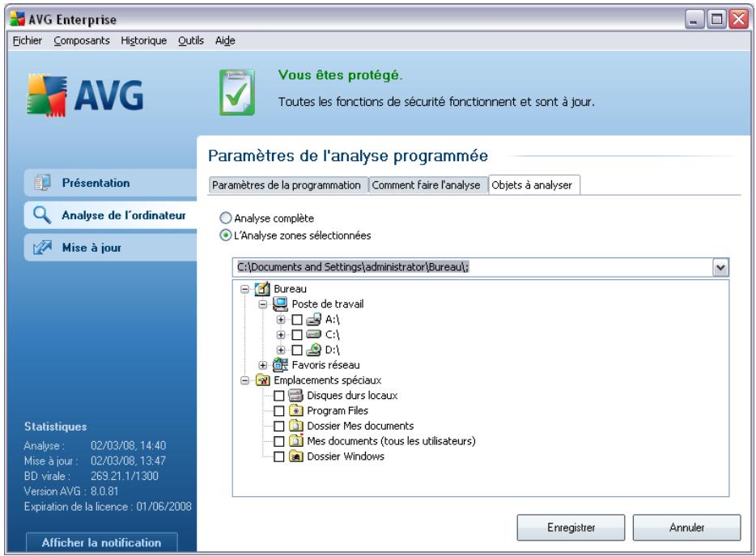The width and height of the screenshot is (756, 556).
Task: Click the Enregistrer button
Action: click(x=571, y=528)
